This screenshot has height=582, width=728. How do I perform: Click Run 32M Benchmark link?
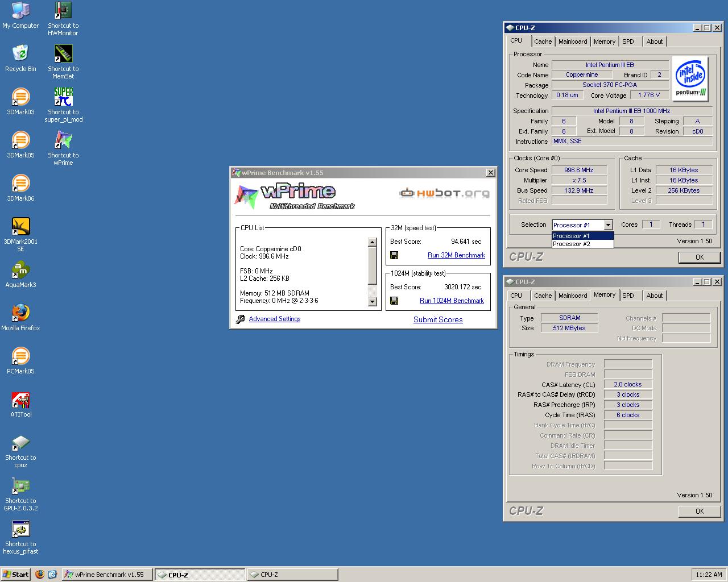(x=456, y=255)
